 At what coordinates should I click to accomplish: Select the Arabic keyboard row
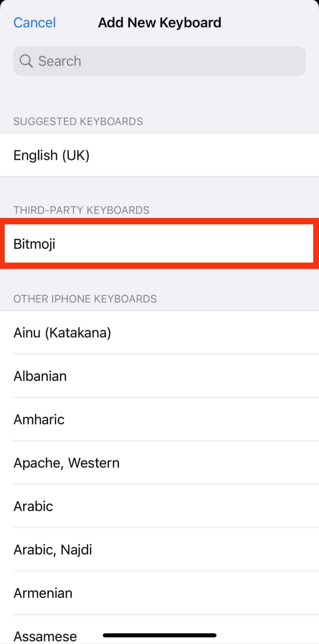tap(159, 506)
